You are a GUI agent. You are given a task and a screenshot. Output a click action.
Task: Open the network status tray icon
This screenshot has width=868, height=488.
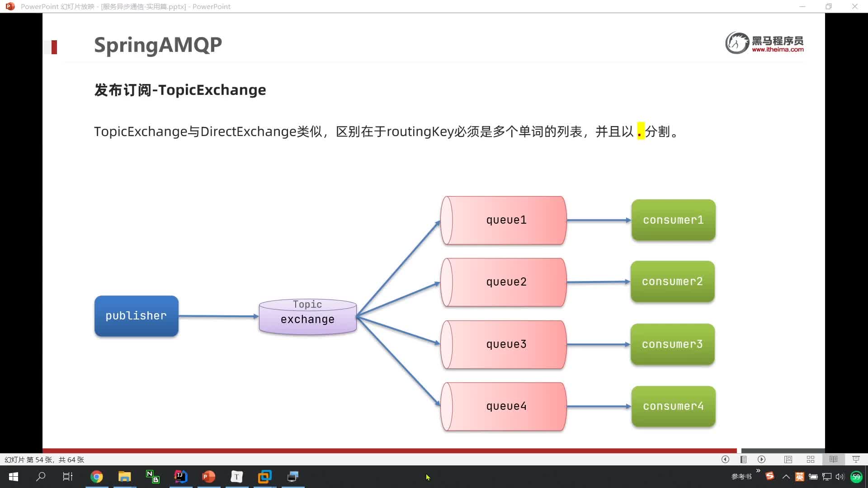827,477
